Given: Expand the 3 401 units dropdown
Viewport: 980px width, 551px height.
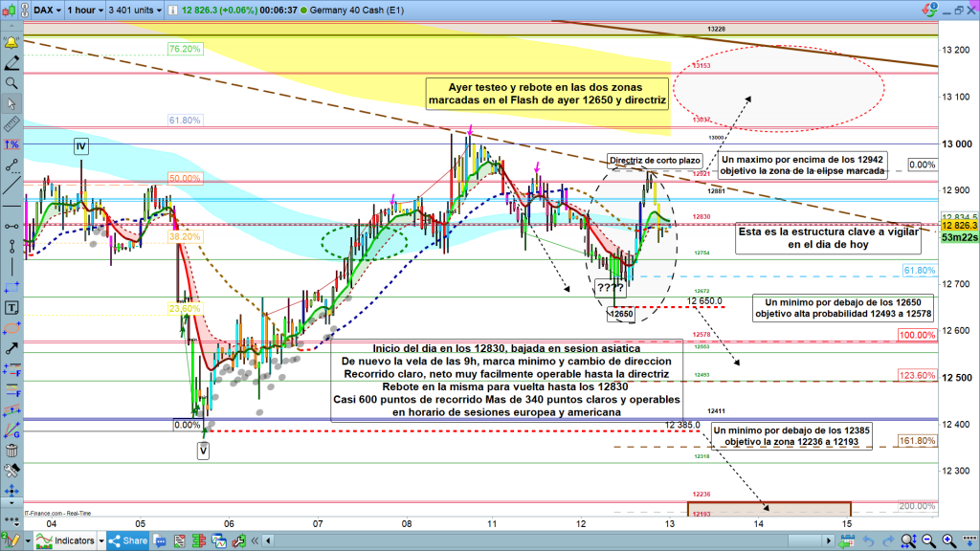Looking at the screenshot, I should [136, 10].
